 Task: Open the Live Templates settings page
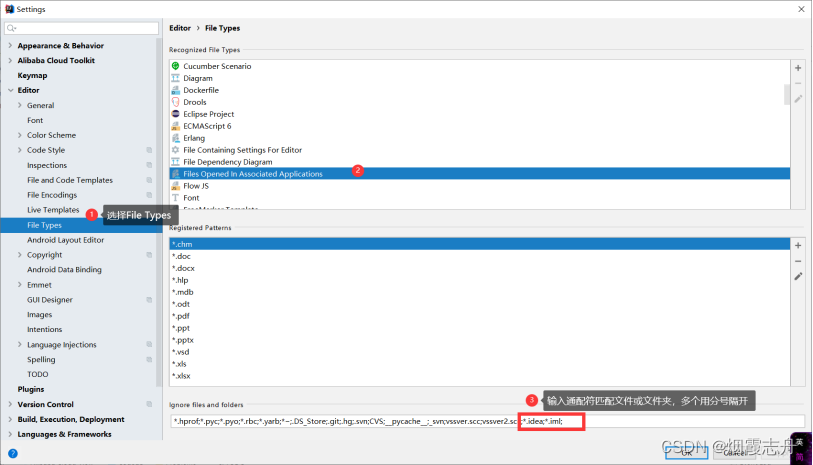pyautogui.click(x=53, y=210)
